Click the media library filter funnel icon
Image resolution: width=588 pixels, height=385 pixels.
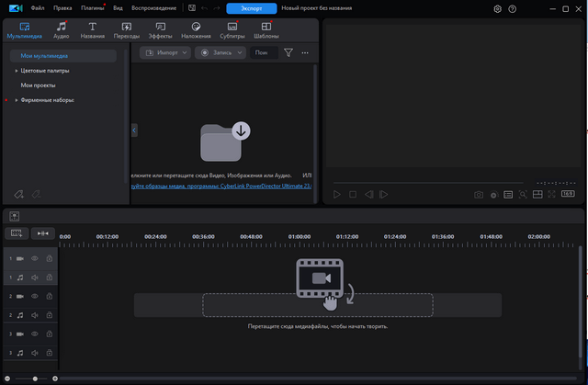pos(288,53)
